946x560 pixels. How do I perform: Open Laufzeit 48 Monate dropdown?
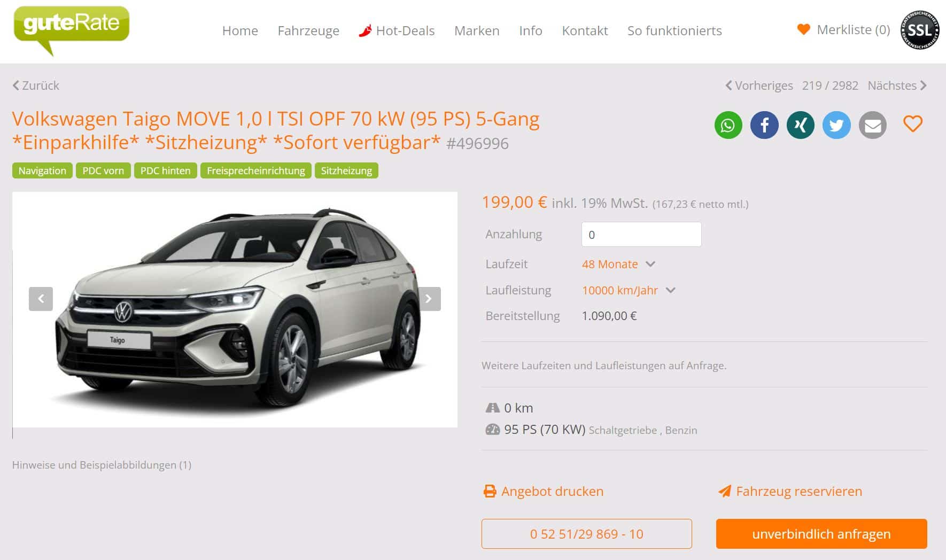coord(618,264)
